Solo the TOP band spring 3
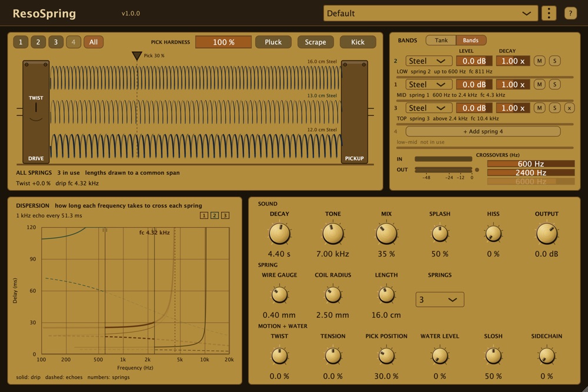Image resolution: width=588 pixels, height=392 pixels. click(x=554, y=108)
